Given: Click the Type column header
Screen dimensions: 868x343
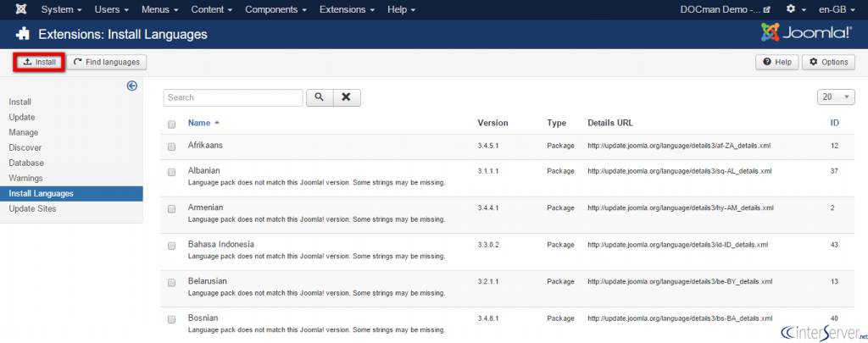Looking at the screenshot, I should point(556,123).
